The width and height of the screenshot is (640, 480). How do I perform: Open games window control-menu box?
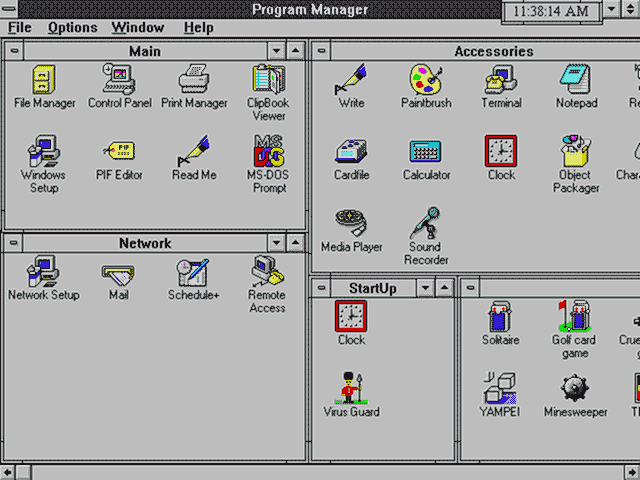(x=471, y=288)
